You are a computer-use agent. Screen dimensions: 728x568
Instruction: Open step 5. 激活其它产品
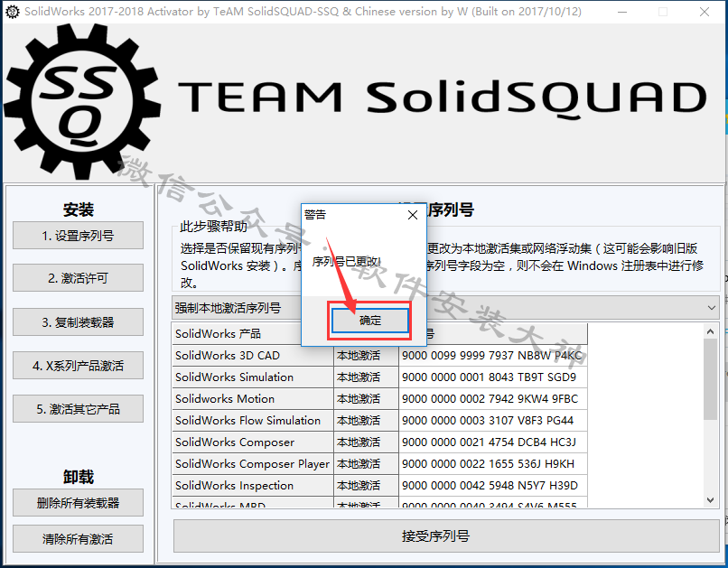78,409
